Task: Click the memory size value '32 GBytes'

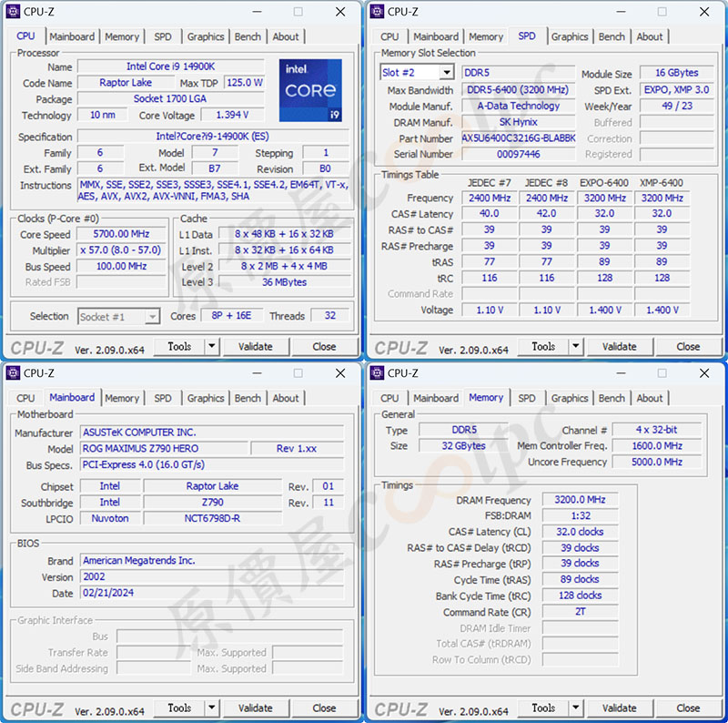Action: [463, 445]
